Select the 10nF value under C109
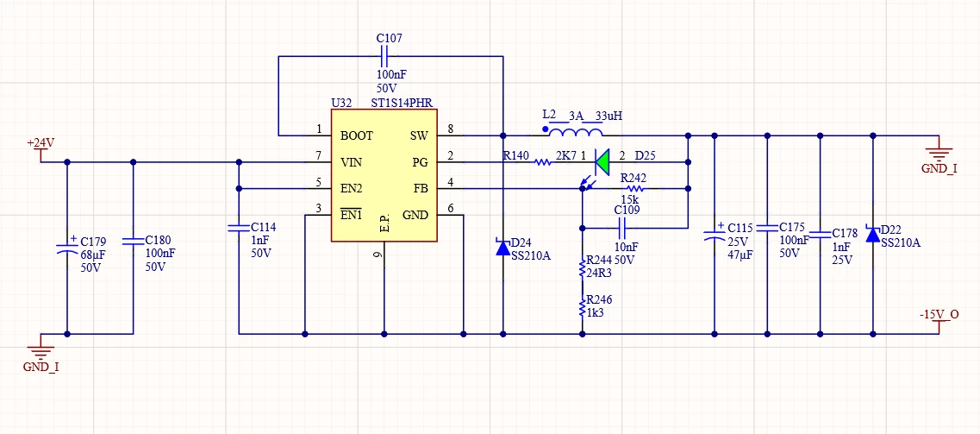This screenshot has width=980, height=434. point(625,247)
